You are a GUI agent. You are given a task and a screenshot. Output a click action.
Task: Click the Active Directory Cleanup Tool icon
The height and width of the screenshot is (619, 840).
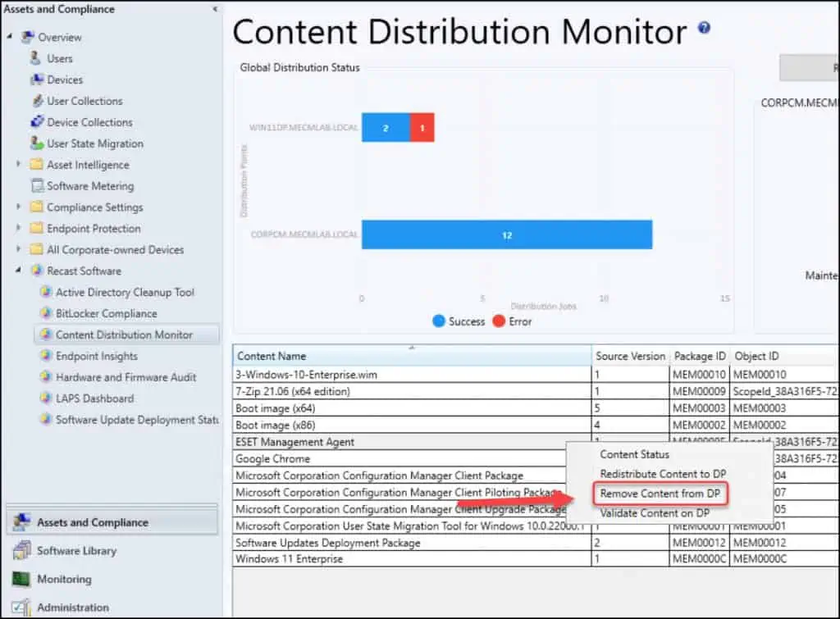point(46,292)
